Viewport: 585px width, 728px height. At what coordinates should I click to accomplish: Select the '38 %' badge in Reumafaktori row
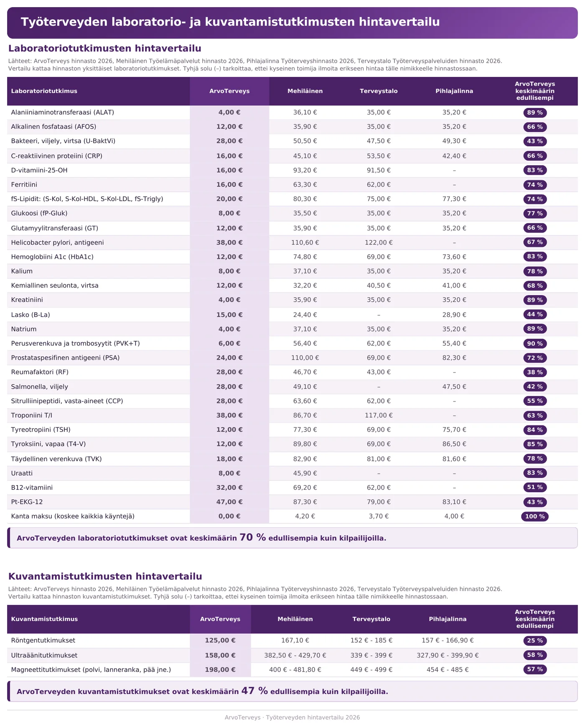click(x=535, y=372)
